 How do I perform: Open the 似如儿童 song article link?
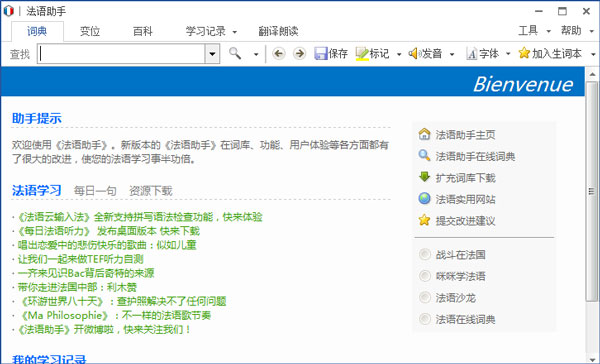click(x=107, y=245)
